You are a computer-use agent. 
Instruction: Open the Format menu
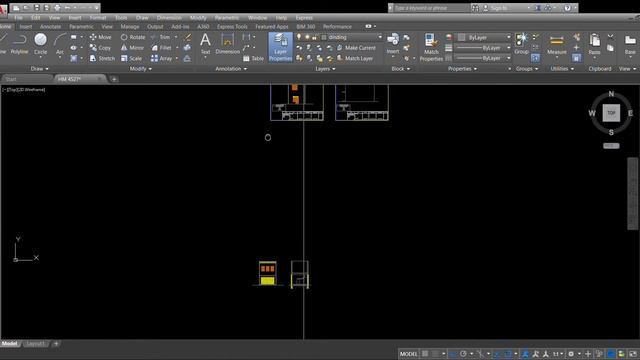point(98,18)
